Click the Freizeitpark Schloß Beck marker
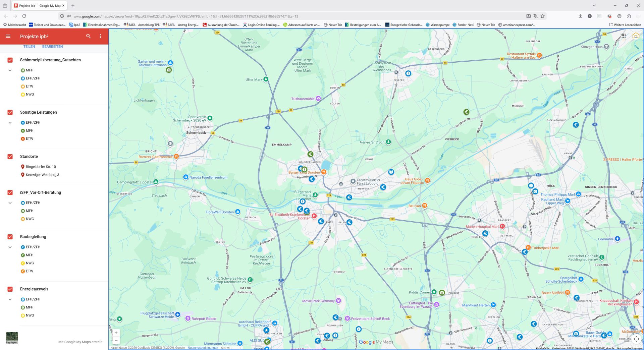The image size is (644, 350). 347,318
